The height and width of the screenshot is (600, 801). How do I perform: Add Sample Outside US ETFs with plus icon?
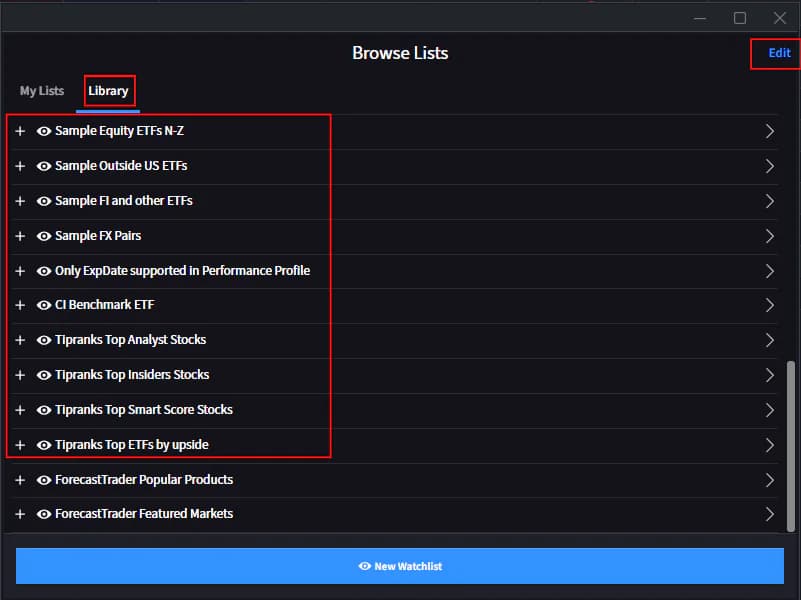point(20,166)
